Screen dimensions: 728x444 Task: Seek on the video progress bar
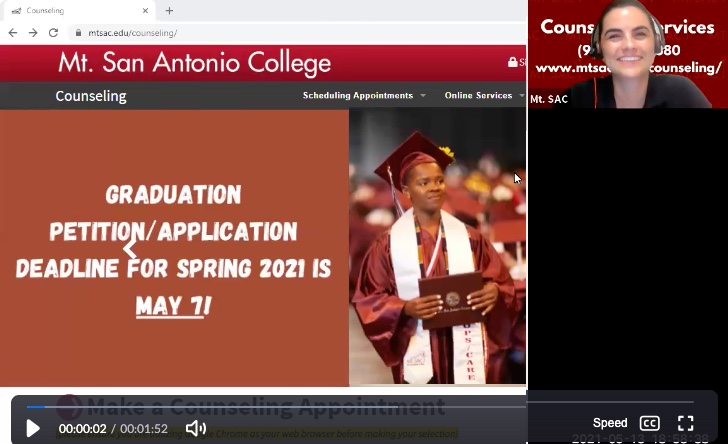[360, 406]
